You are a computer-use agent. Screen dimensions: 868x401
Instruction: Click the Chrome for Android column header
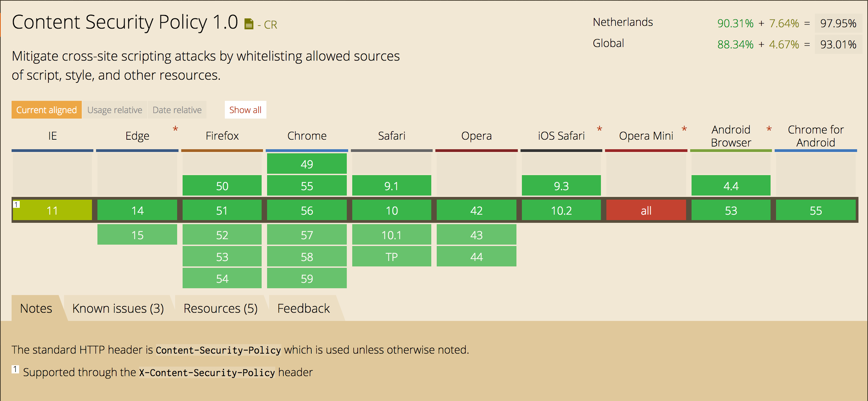tap(816, 136)
